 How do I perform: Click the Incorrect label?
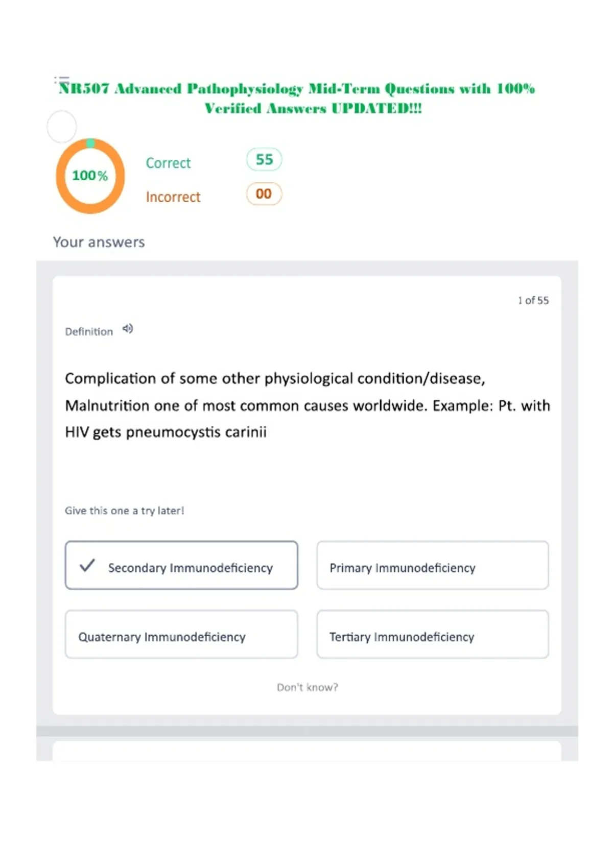click(173, 197)
